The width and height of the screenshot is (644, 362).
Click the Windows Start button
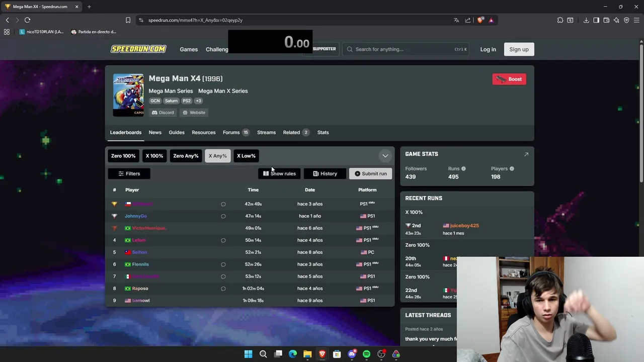pyautogui.click(x=248, y=354)
